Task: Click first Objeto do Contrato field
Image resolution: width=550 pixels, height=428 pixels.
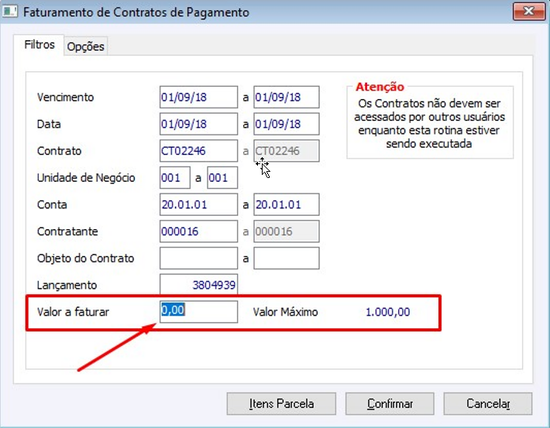Action: [199, 258]
